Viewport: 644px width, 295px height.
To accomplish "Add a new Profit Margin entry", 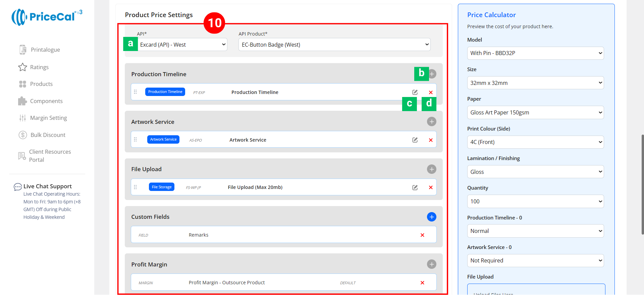I will (431, 264).
